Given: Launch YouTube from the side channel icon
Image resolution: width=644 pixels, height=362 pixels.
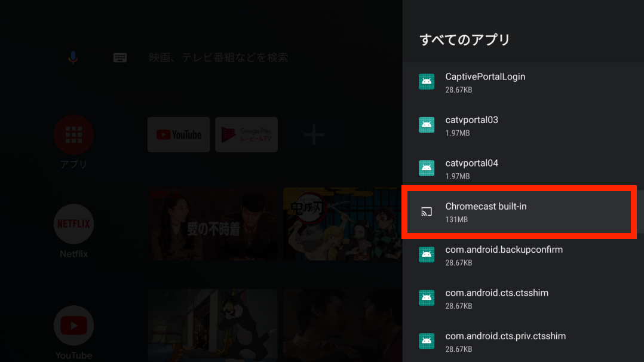Looking at the screenshot, I should pyautogui.click(x=74, y=326).
